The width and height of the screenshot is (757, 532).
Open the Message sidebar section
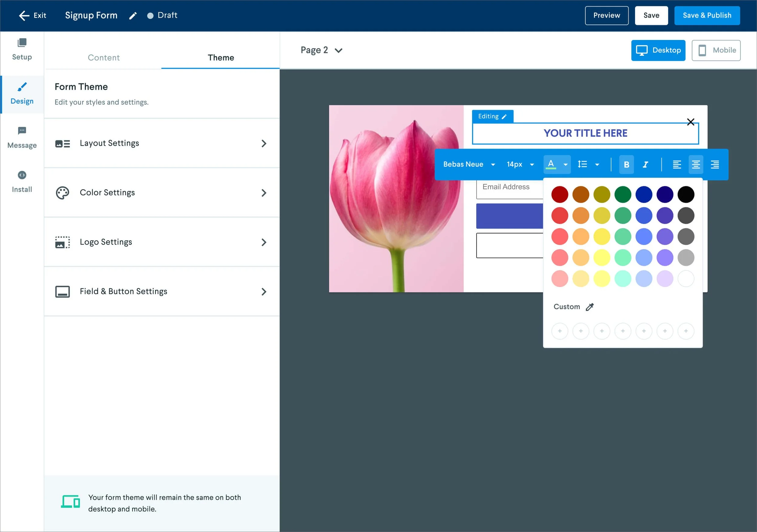22,138
